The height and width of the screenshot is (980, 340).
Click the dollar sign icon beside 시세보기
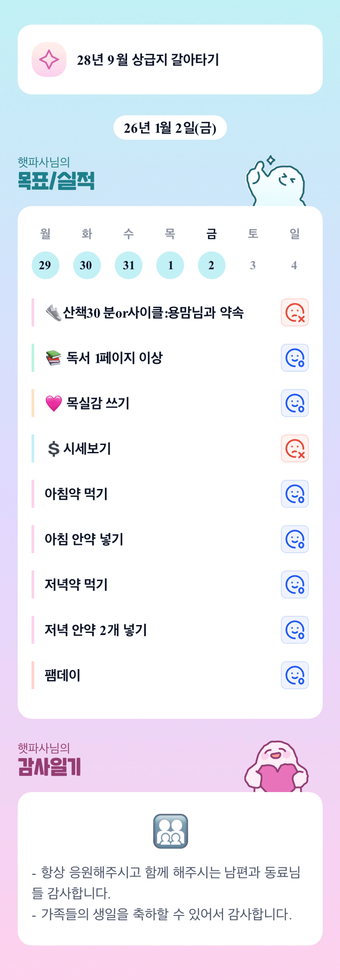(53, 449)
